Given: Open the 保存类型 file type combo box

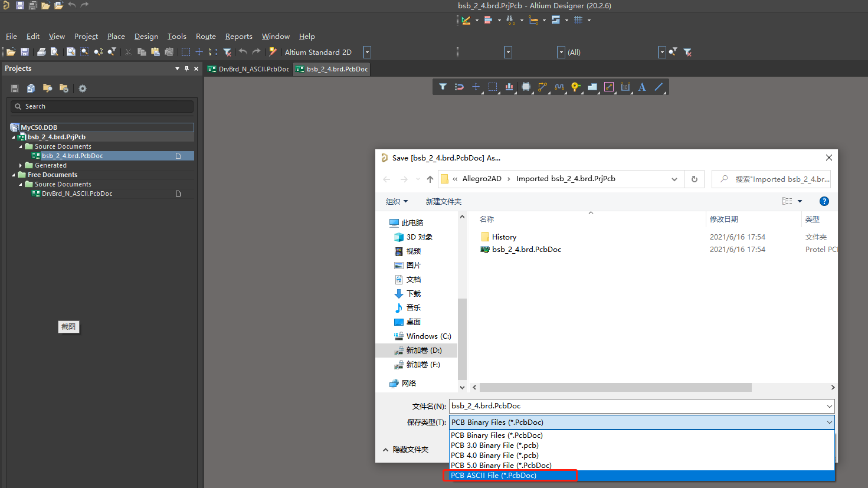Looking at the screenshot, I should tap(642, 422).
